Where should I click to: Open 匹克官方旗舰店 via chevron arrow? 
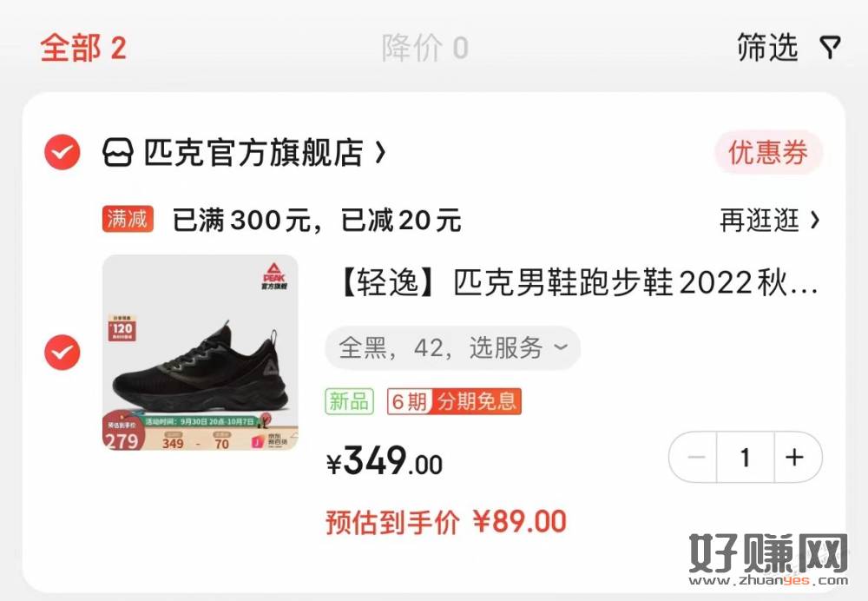click(x=380, y=152)
